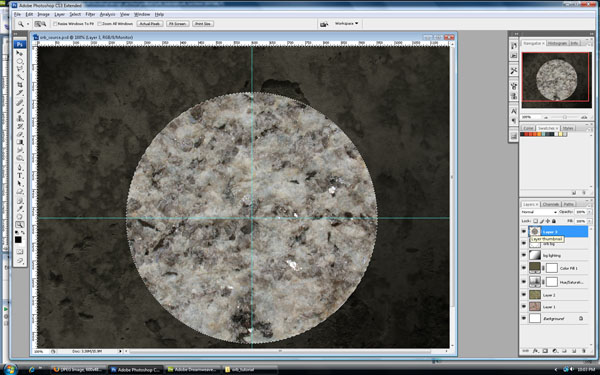Toggle lock transparent pixels
The image size is (600, 375).
(535, 221)
